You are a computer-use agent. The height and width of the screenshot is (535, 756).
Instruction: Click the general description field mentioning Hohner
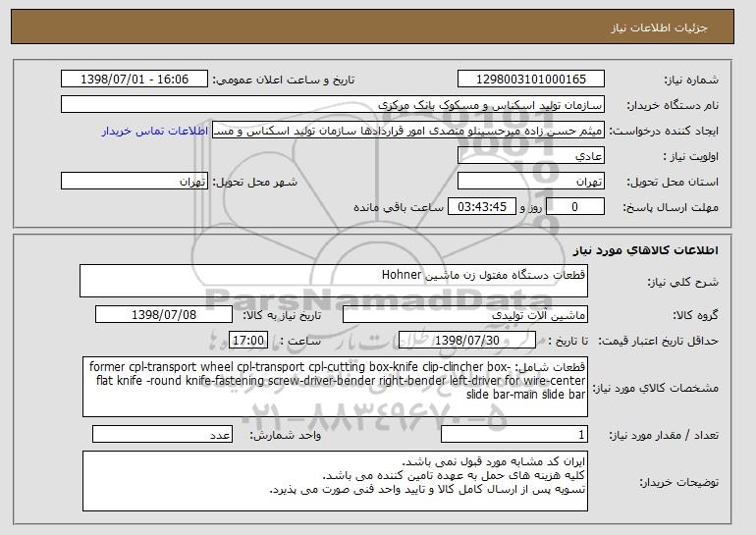coord(334,281)
